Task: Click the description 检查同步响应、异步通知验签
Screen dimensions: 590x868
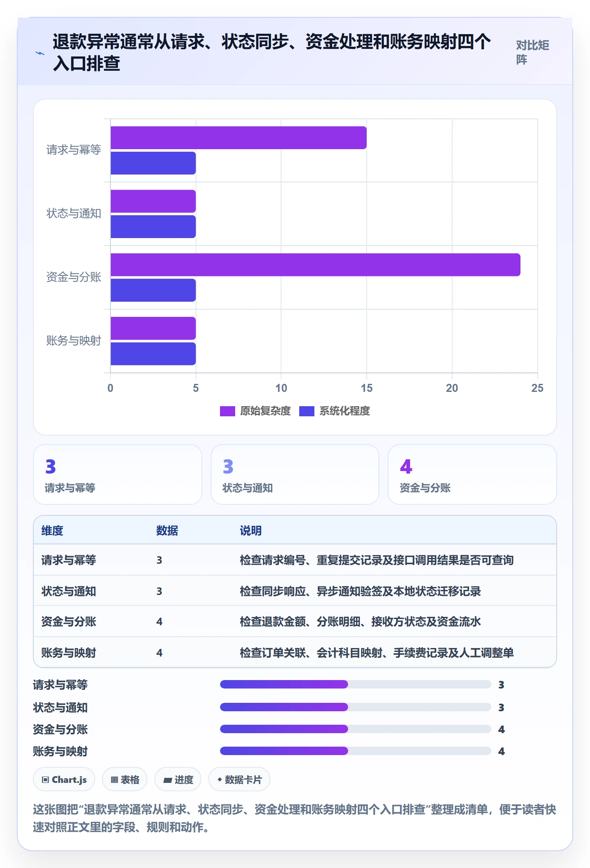Action: (360, 591)
